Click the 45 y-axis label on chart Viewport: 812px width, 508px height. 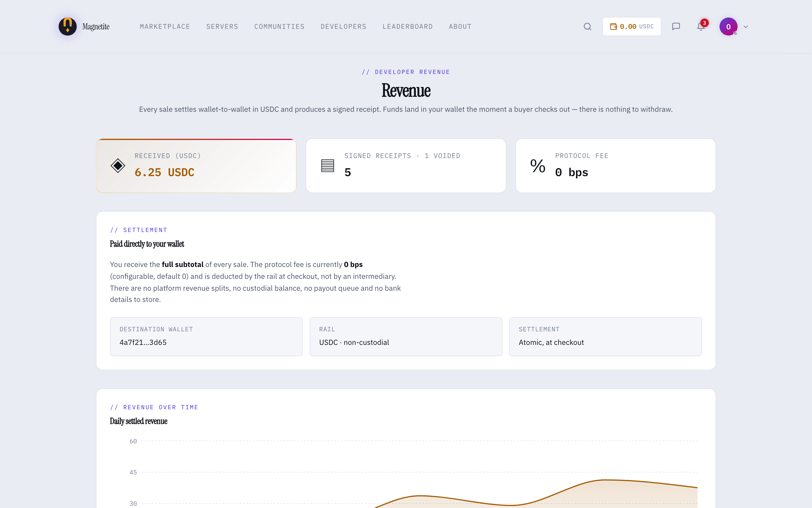click(133, 472)
